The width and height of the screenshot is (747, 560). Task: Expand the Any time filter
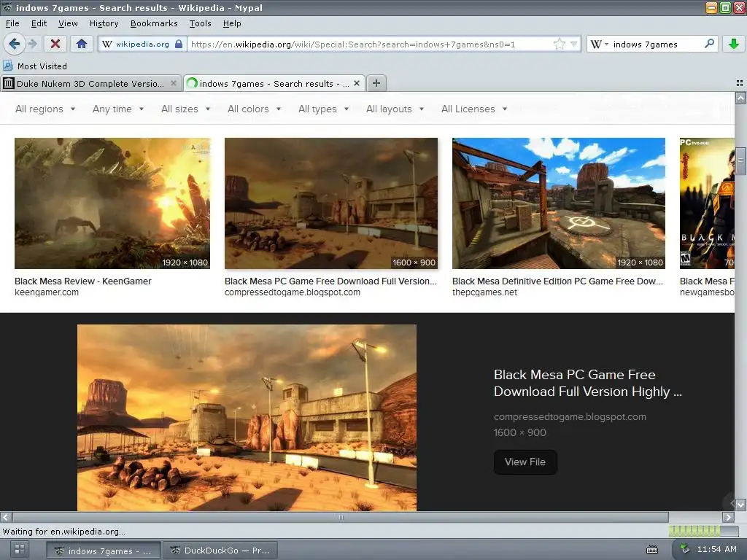point(118,109)
